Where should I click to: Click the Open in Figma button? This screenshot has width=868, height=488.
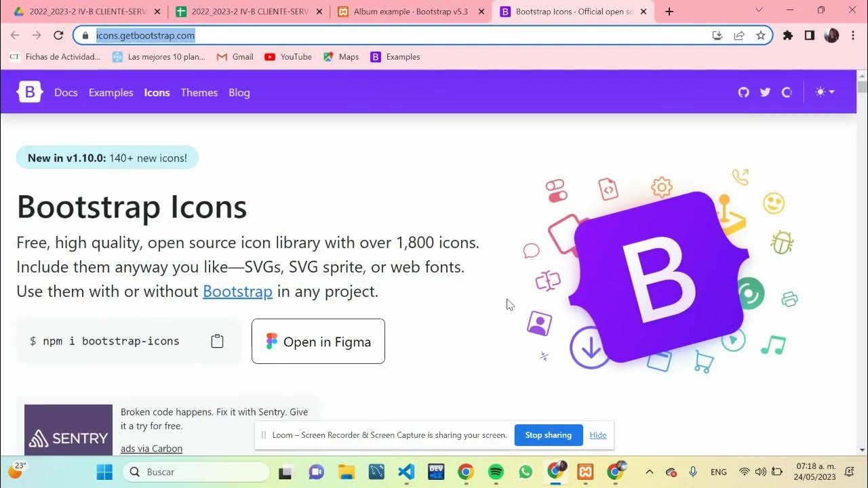click(318, 342)
